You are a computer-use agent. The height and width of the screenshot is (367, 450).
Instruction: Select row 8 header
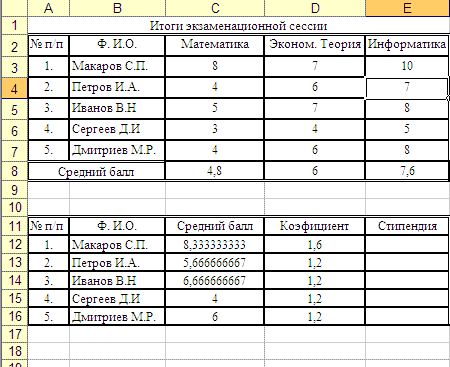coord(14,171)
